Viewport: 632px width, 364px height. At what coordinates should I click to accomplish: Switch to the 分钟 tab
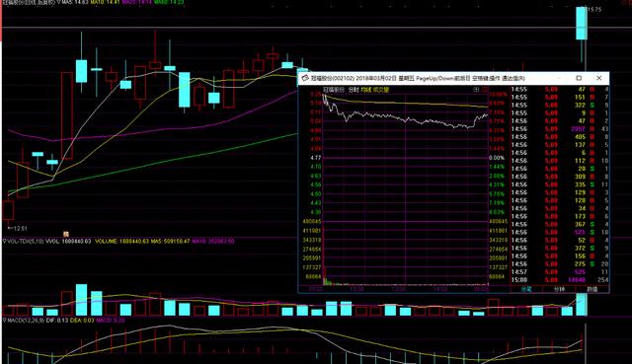[559, 289]
